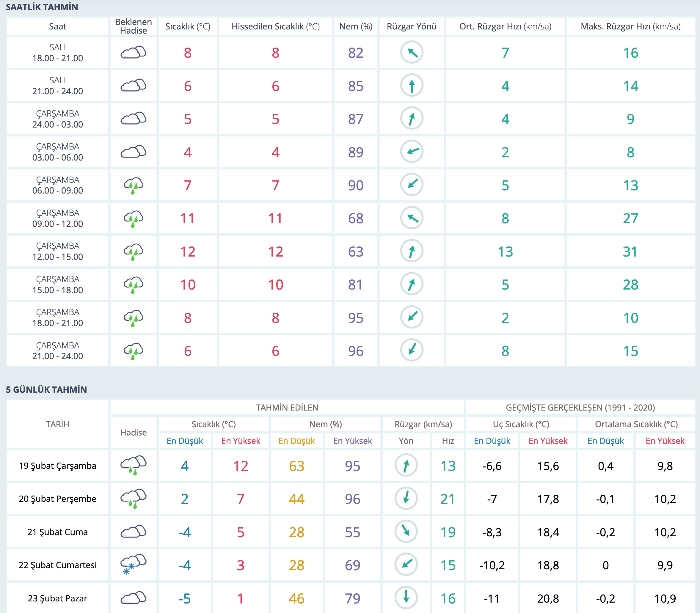This screenshot has width=700, height=613.
Task: Click wind direction icon for 23 Şubat Pazar
Action: pyautogui.click(x=406, y=598)
